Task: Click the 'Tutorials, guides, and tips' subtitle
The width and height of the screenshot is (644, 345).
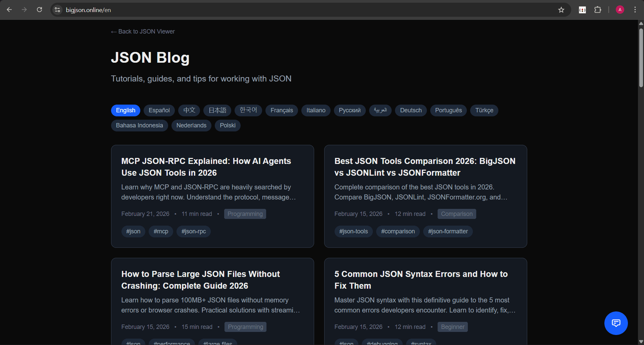Action: click(x=201, y=79)
